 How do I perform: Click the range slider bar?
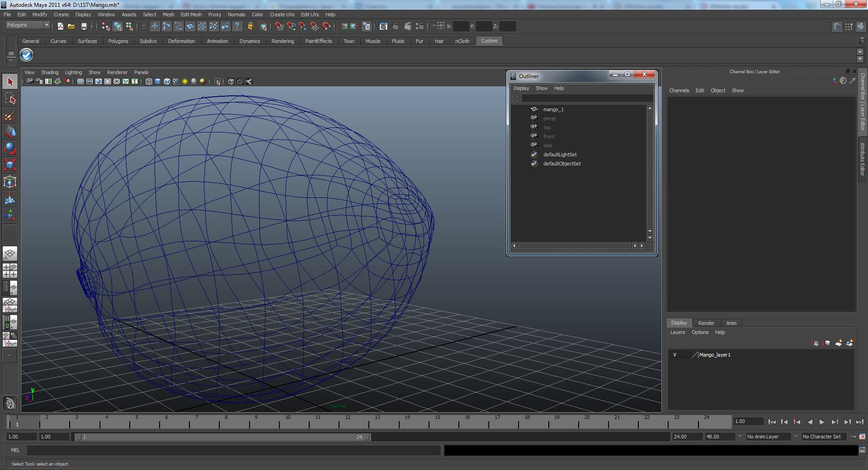(x=222, y=437)
